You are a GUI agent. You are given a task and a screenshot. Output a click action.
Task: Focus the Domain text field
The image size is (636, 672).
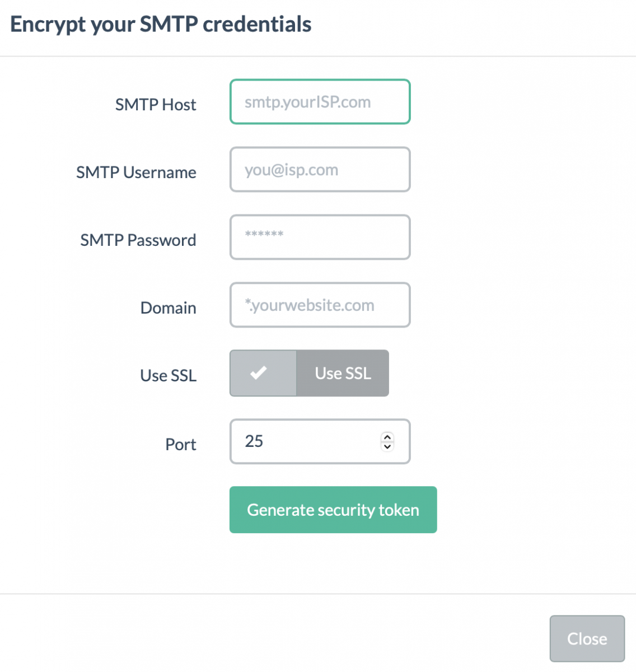point(320,305)
